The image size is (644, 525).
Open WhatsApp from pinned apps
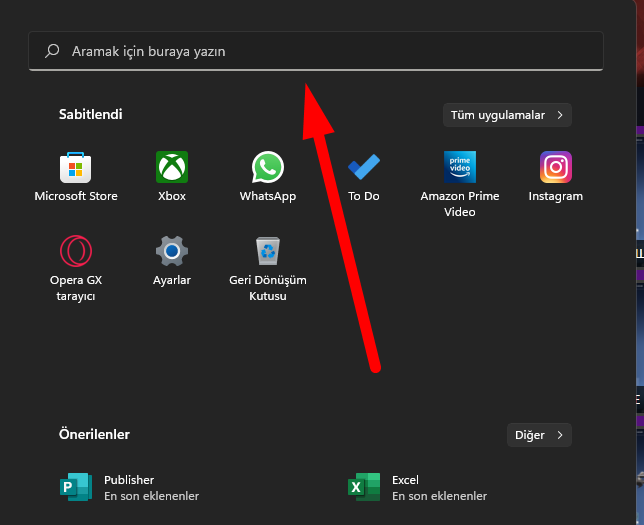pyautogui.click(x=268, y=177)
